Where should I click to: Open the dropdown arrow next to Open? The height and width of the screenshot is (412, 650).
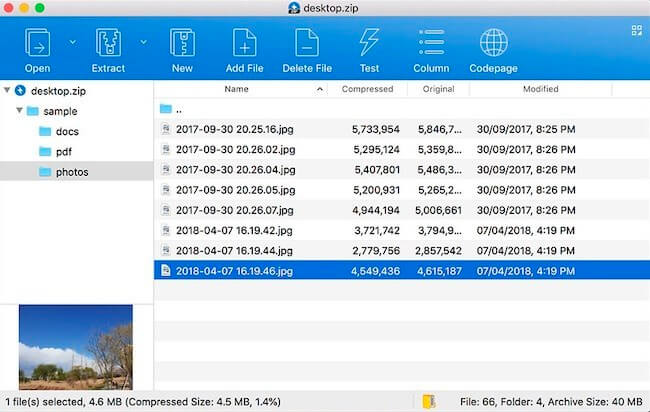[72, 42]
